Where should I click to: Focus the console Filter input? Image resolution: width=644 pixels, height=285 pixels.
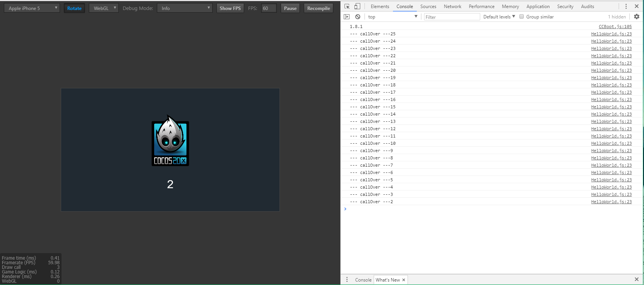452,17
